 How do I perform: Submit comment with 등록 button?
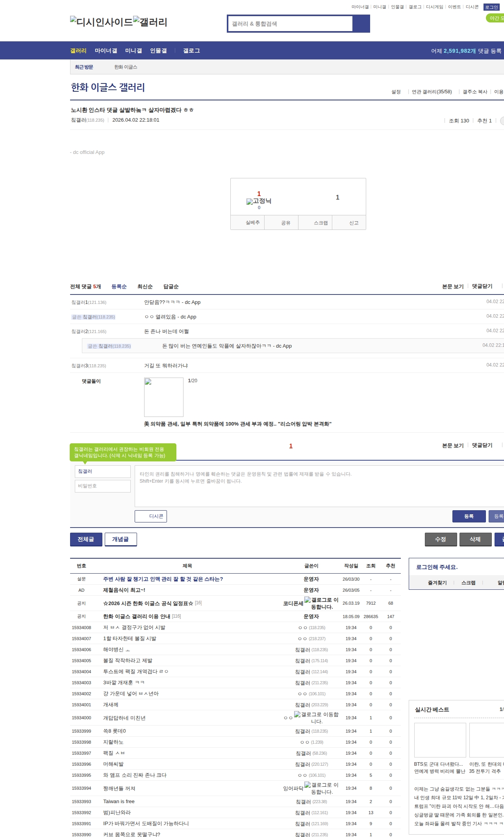tap(469, 516)
